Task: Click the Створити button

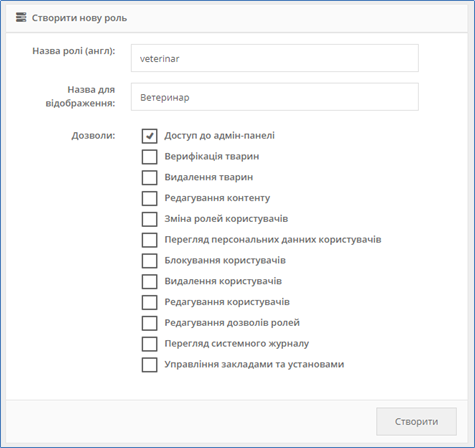Action: point(416,421)
